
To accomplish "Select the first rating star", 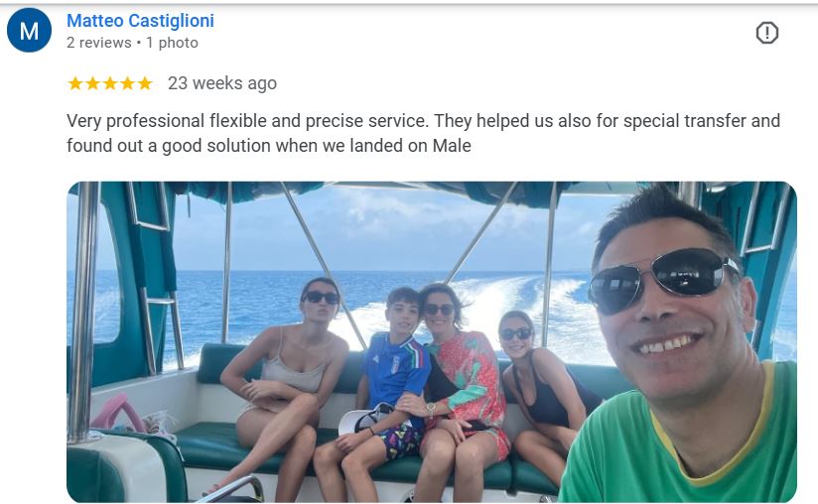I will (x=75, y=83).
